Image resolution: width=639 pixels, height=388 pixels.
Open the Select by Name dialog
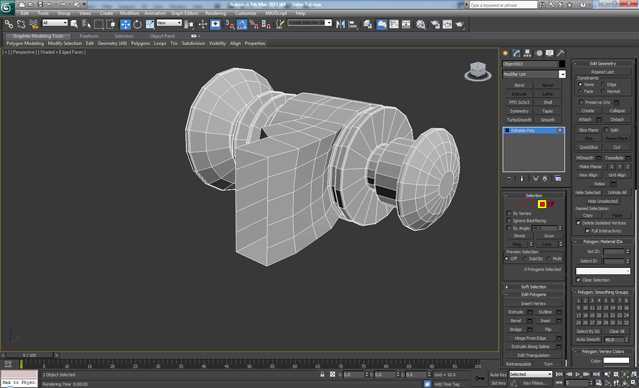86,24
